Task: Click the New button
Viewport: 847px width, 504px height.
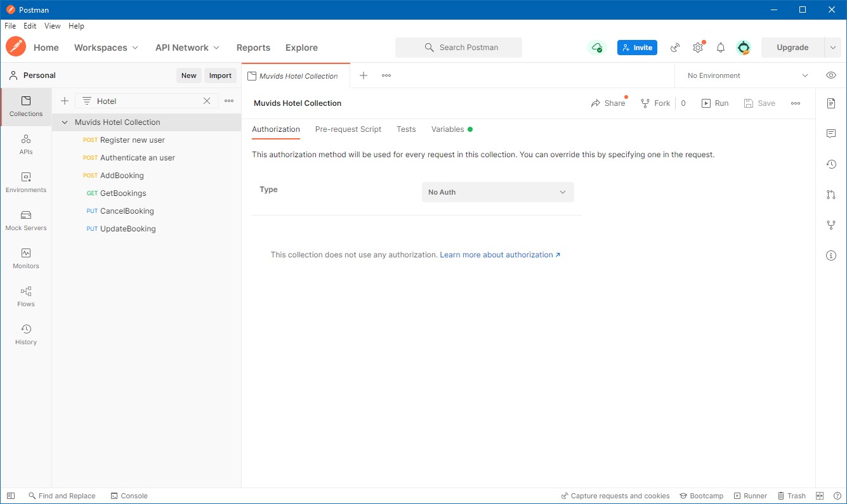Action: click(189, 75)
